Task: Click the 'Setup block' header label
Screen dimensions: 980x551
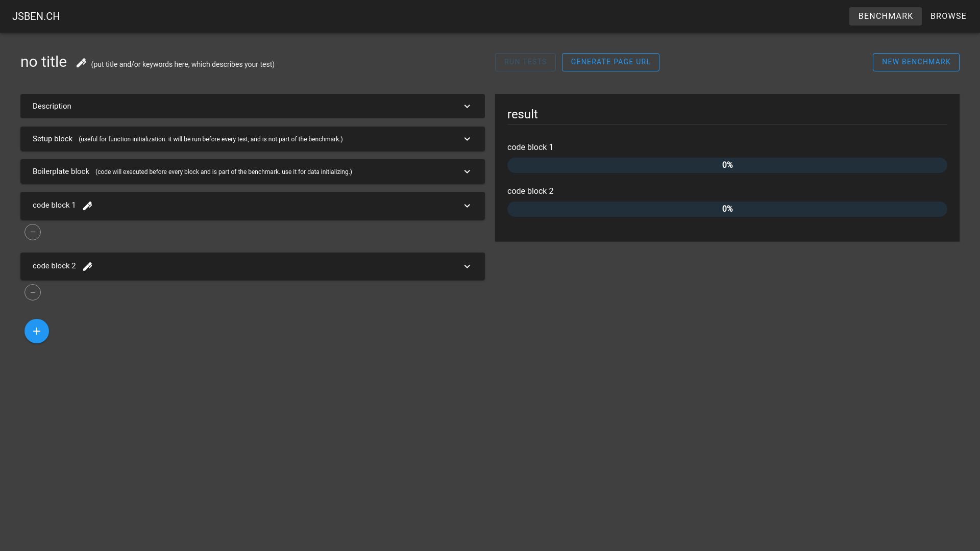Action: 53,139
